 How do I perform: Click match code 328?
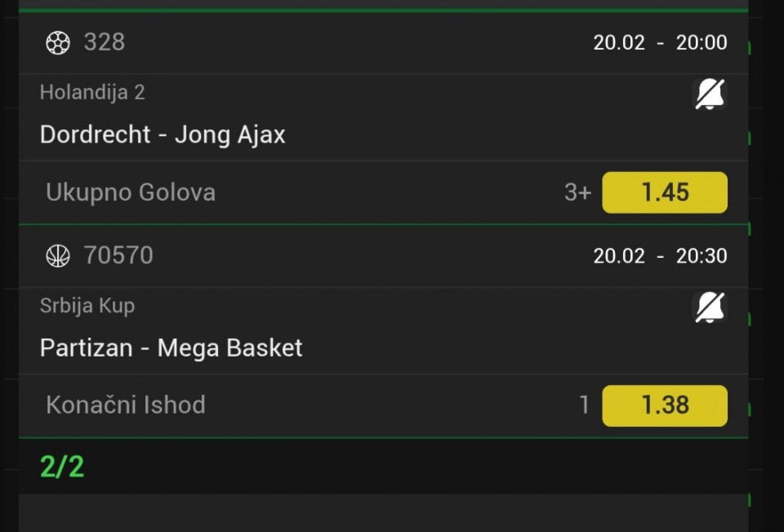[x=105, y=42]
